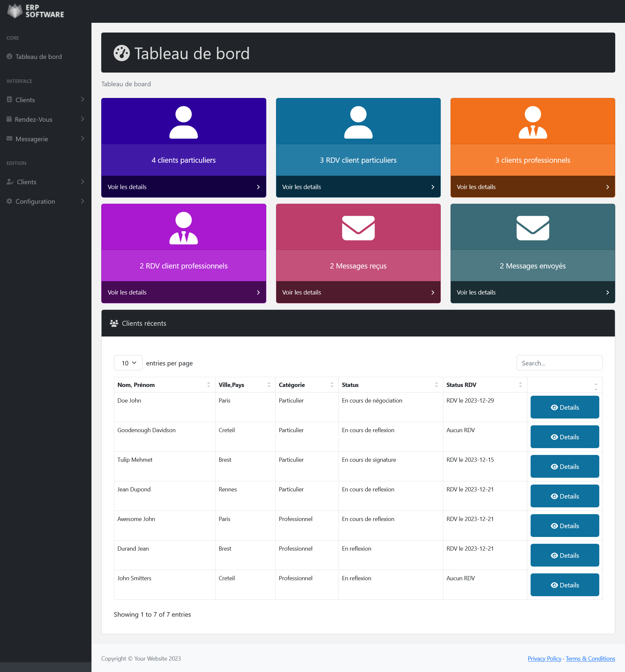Click envelope icon on Messages reçus card
The height and width of the screenshot is (672, 625).
(358, 228)
